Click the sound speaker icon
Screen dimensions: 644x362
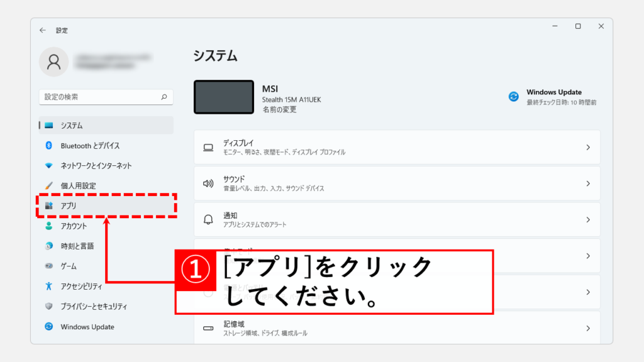pyautogui.click(x=208, y=184)
